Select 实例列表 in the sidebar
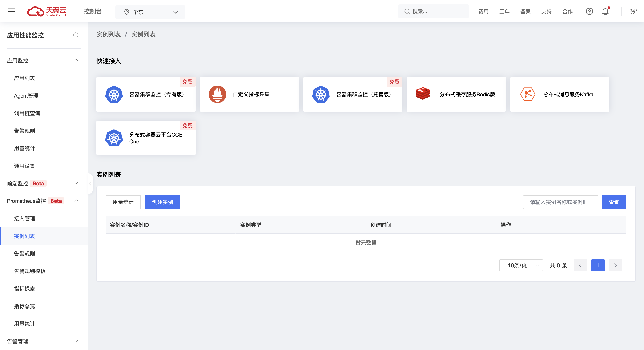Viewport: 644px width, 350px height. click(x=44, y=236)
